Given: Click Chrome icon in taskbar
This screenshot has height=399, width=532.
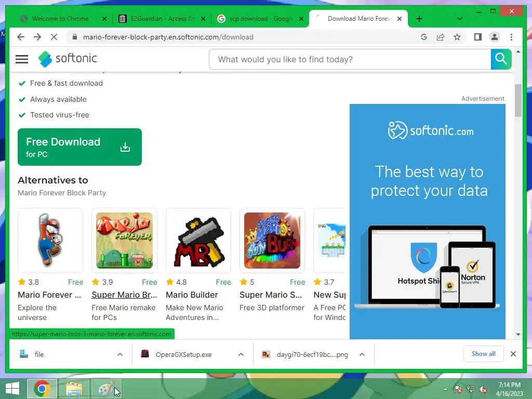Looking at the screenshot, I should coord(42,389).
